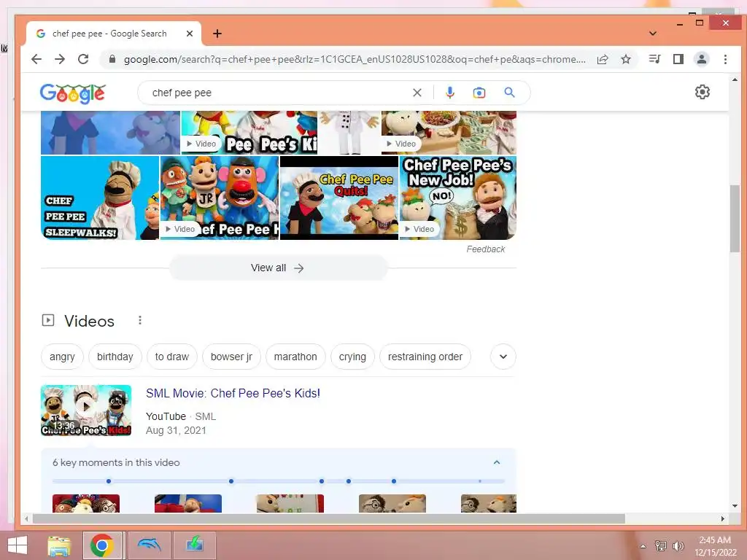Viewport: 747px width, 560px height.
Task: Open network icon in system tray
Action: [660, 545]
